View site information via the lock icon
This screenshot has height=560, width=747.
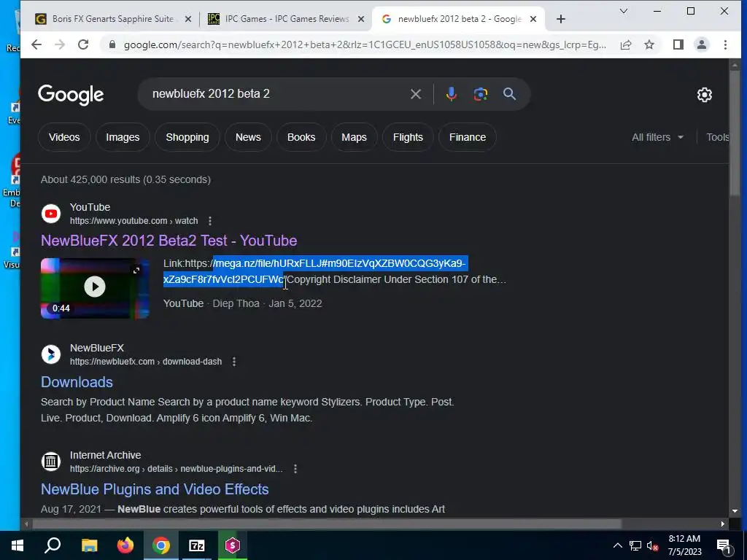[112, 44]
